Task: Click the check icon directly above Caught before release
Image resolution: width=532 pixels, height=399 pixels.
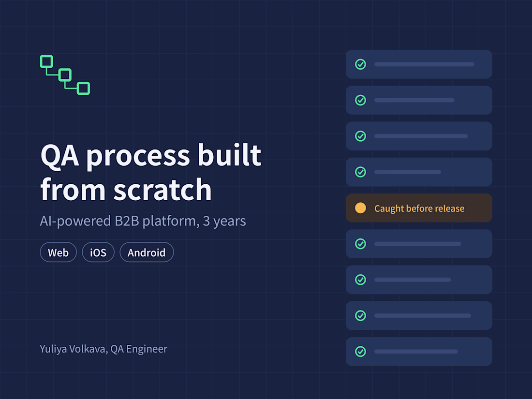Action: click(x=360, y=172)
